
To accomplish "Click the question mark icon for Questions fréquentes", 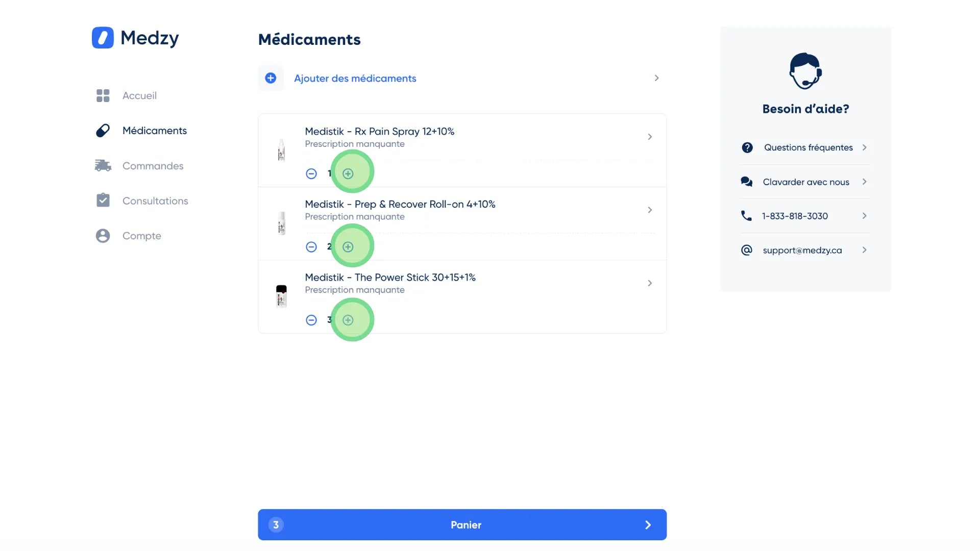I will (747, 147).
